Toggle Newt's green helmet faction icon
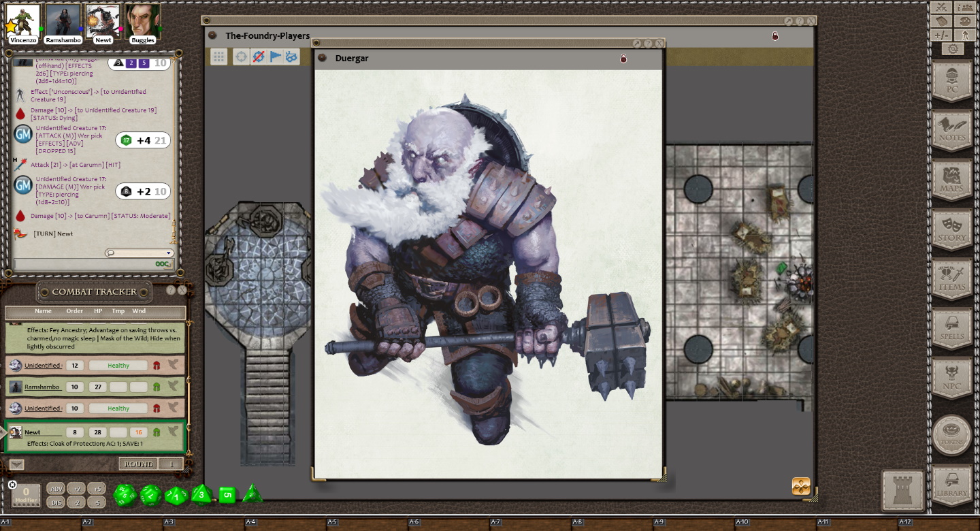 (157, 432)
